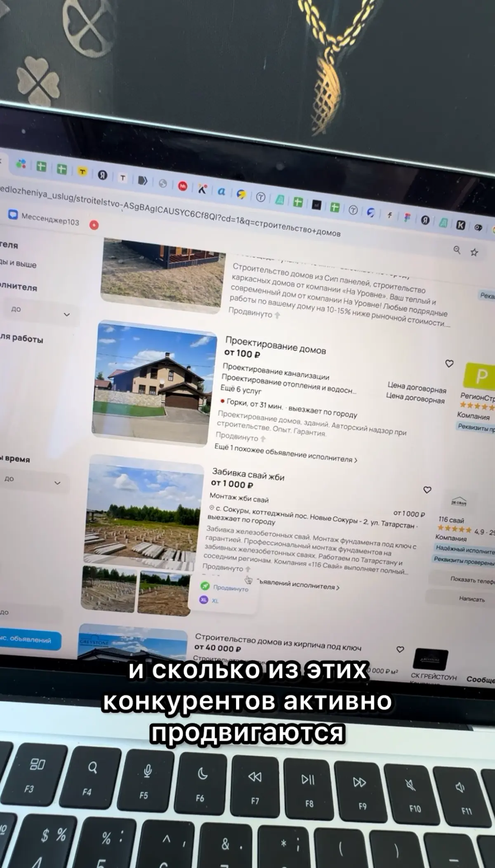
Task: Open the white T icon browser tab
Action: [123, 178]
